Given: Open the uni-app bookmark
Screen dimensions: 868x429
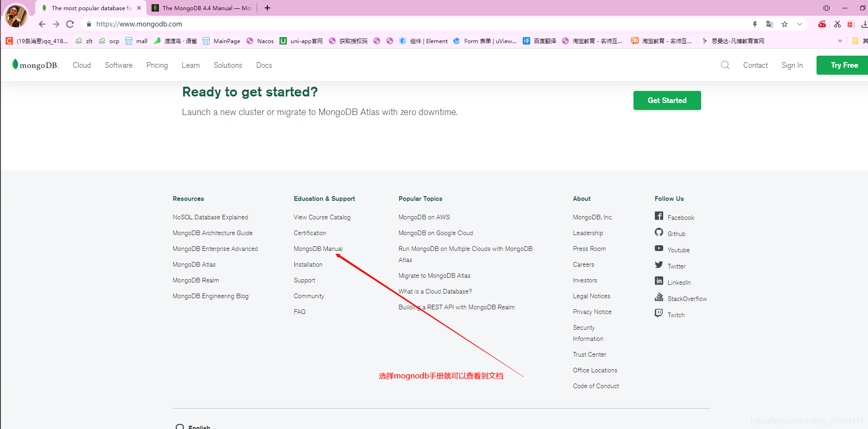Looking at the screenshot, I should [x=301, y=41].
